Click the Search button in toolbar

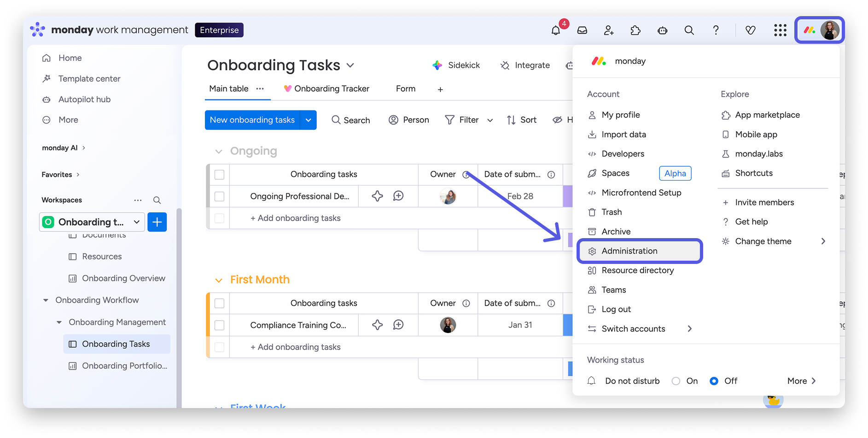tap(350, 120)
